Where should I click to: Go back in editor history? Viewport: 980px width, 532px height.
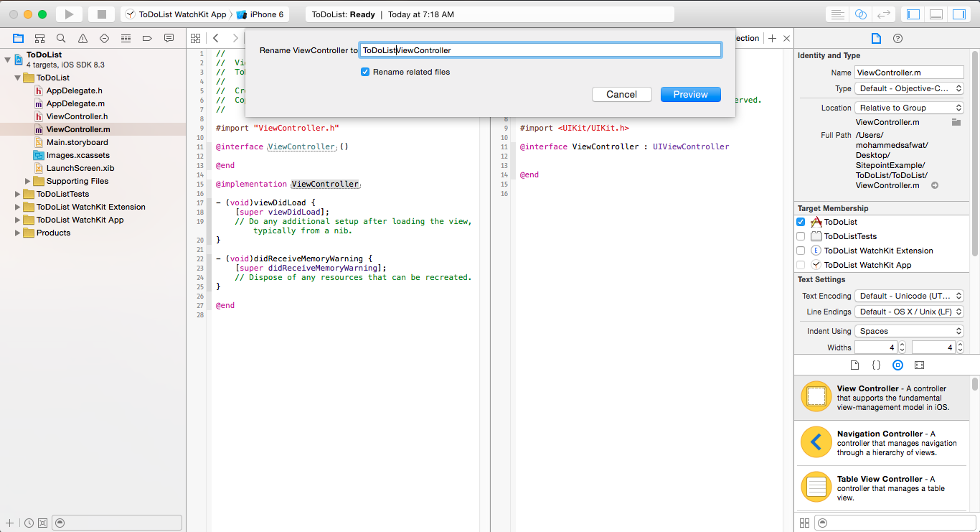pyautogui.click(x=215, y=38)
